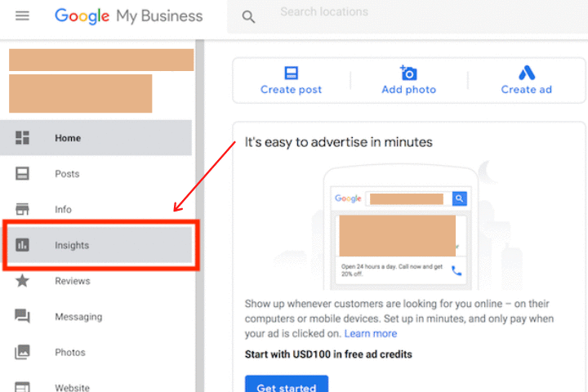Viewport: 588px width, 392px height.
Task: Click the Create post label
Action: [291, 90]
